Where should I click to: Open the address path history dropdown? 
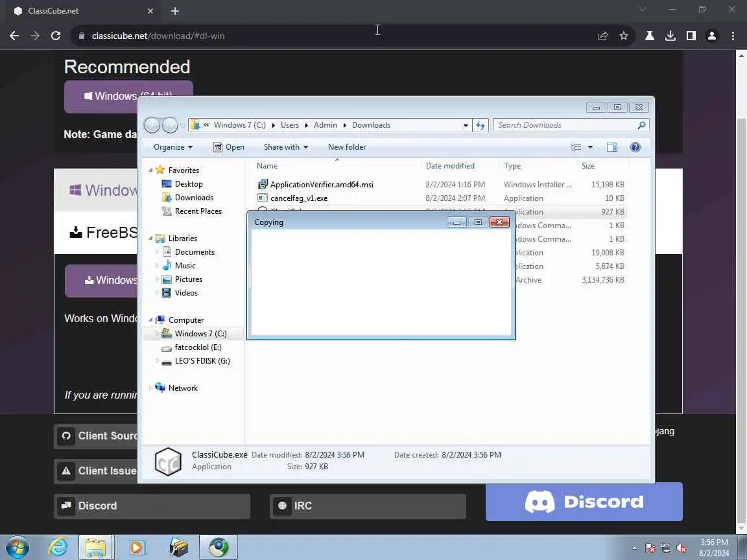coord(466,125)
